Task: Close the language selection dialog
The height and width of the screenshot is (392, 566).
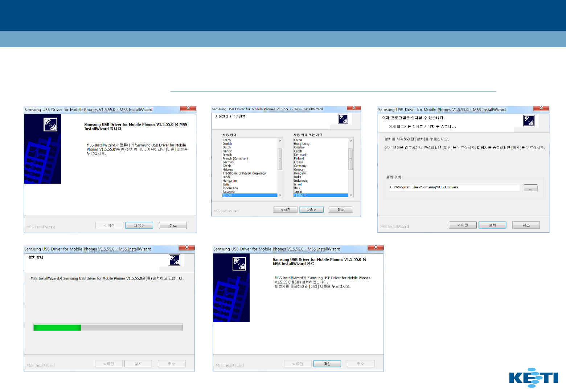Action: coord(354,108)
